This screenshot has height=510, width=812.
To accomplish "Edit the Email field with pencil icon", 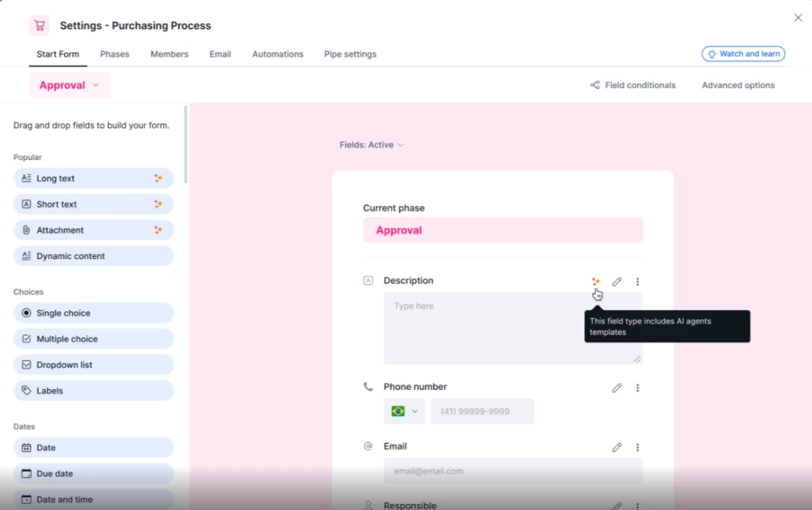I will tap(617, 447).
